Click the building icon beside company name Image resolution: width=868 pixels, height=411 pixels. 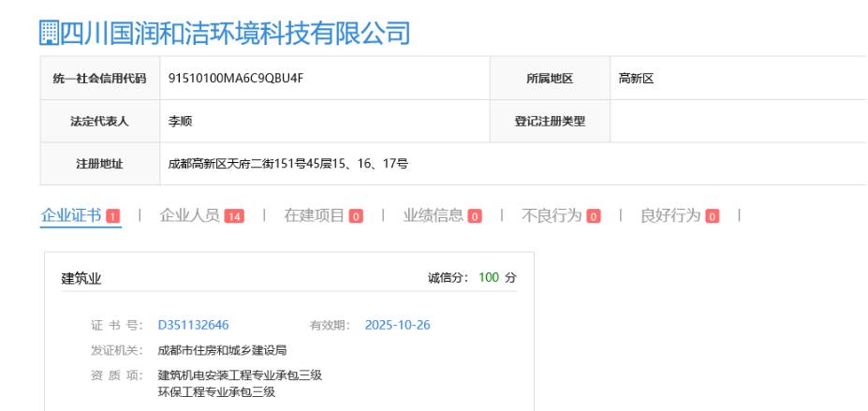coord(50,33)
